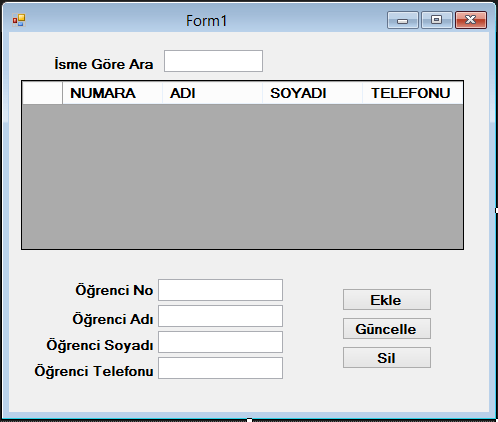Focus the Öğrenci Adı input field
This screenshot has width=498, height=422.
click(220, 316)
